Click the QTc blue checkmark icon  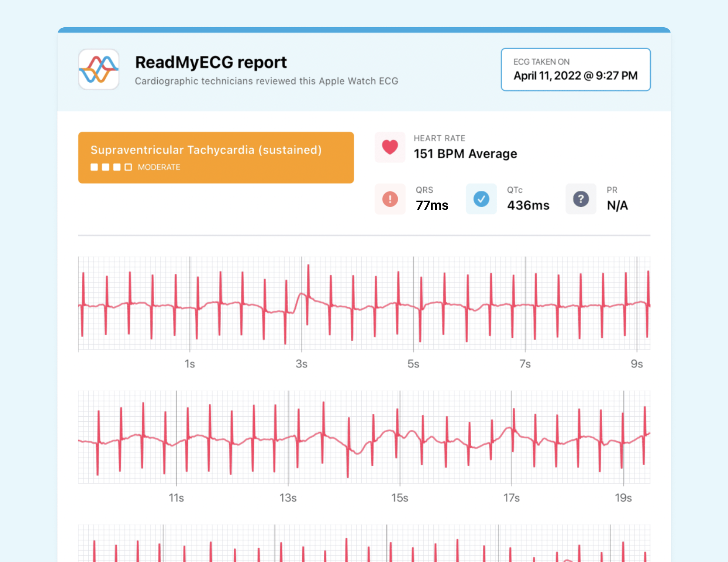pos(481,199)
